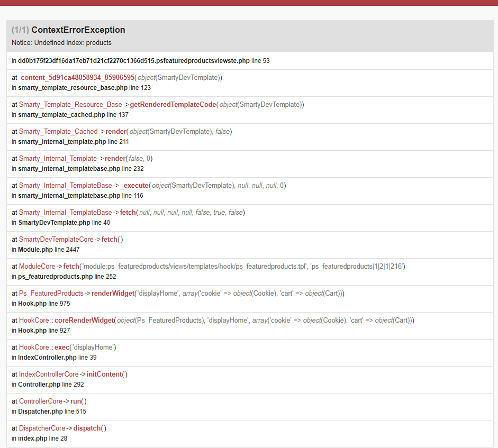
Task: Click the ps_featuredproducts.tpl template path argument
Action: click(x=194, y=267)
